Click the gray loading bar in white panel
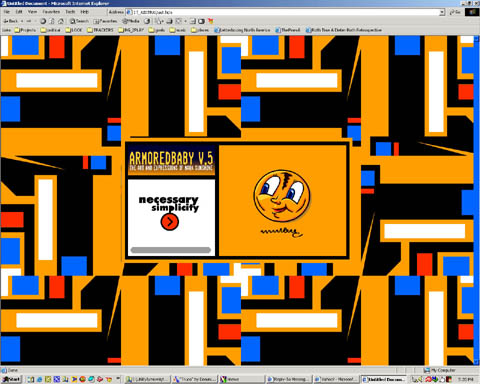The width and height of the screenshot is (480, 384). 171,250
